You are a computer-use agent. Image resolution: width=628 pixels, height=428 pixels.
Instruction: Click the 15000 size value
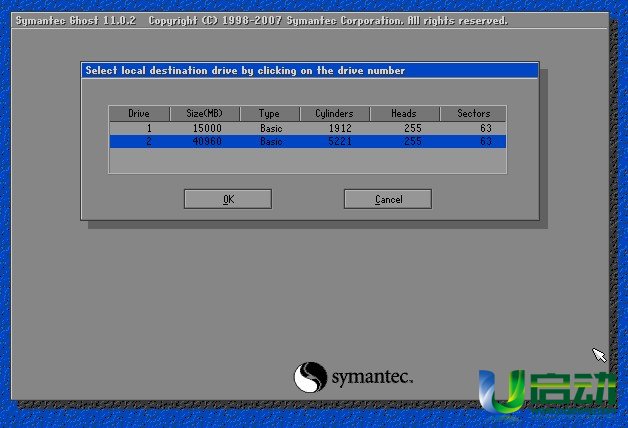tap(207, 128)
